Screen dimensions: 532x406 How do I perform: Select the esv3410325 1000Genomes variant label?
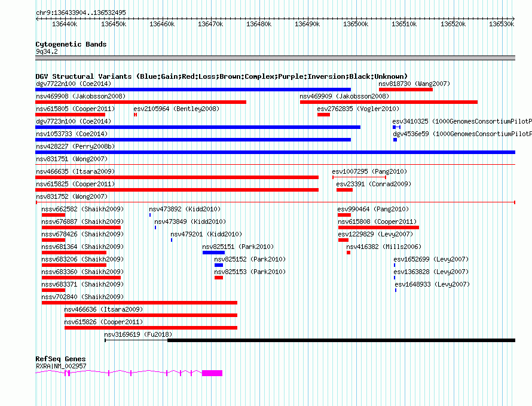tap(462, 121)
